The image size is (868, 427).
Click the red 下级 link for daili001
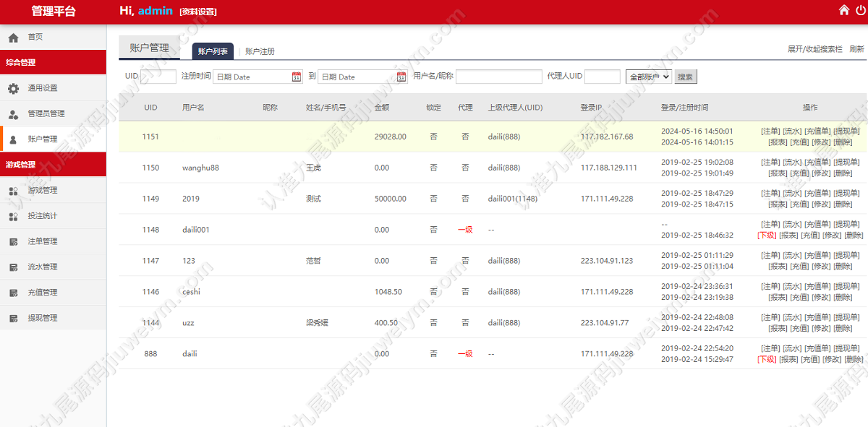767,236
